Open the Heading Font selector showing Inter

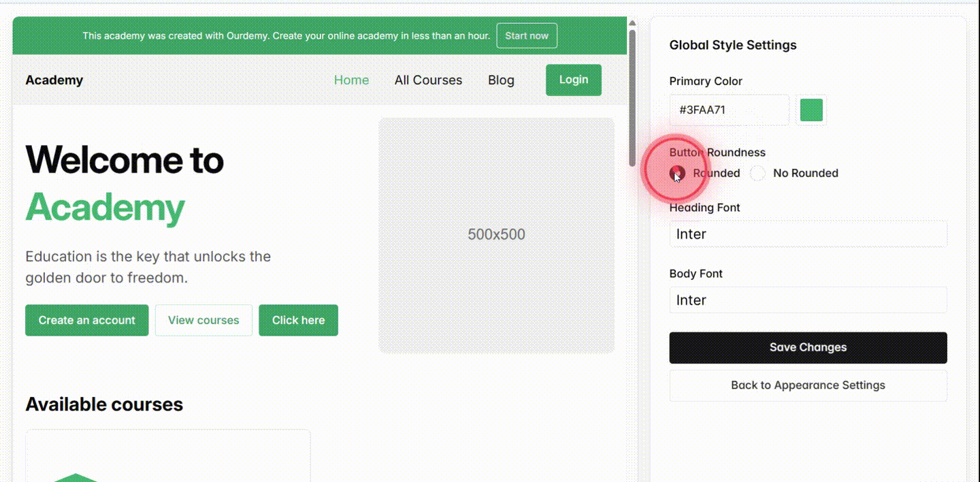tap(808, 234)
